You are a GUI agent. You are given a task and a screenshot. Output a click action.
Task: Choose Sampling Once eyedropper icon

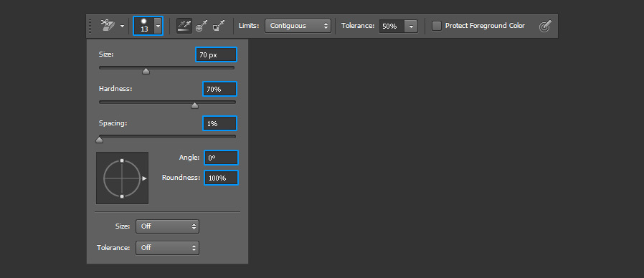coord(202,27)
